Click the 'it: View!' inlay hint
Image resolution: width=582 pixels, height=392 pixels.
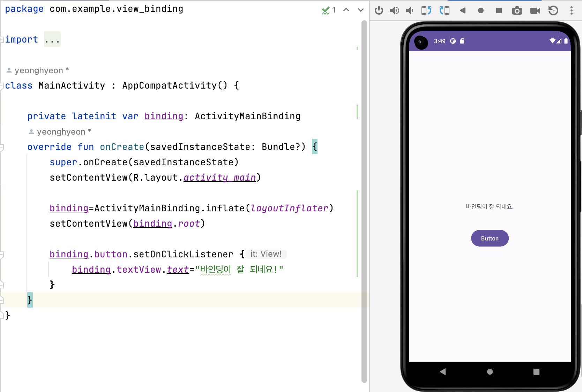click(x=266, y=254)
